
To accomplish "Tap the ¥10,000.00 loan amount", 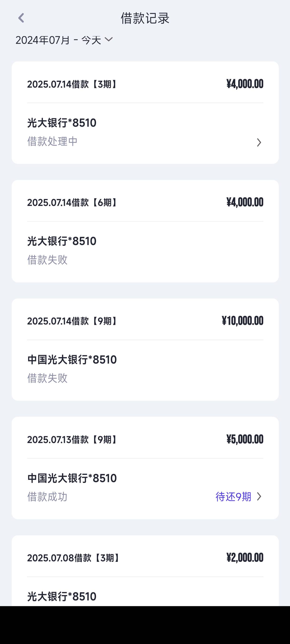I will (242, 321).
